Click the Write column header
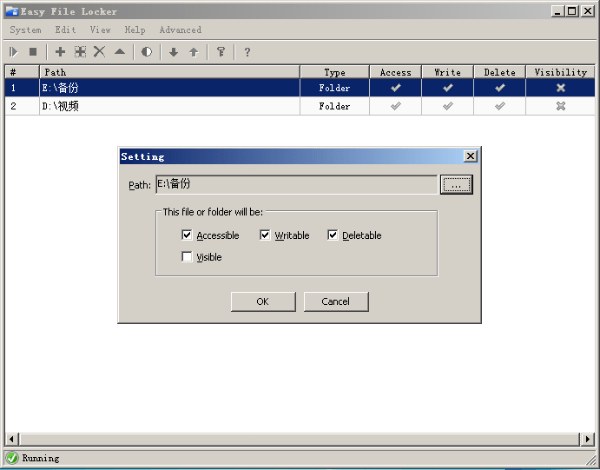This screenshot has width=600, height=470. coord(447,72)
